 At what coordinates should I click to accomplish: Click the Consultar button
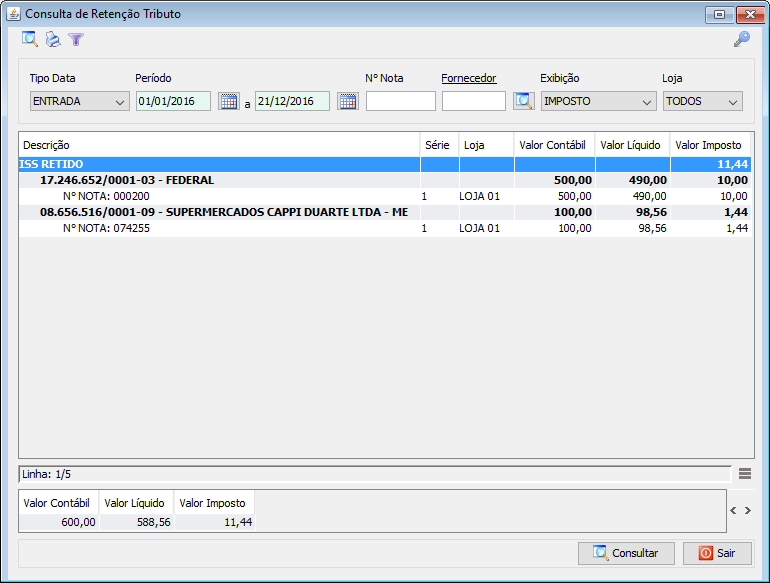coord(625,553)
